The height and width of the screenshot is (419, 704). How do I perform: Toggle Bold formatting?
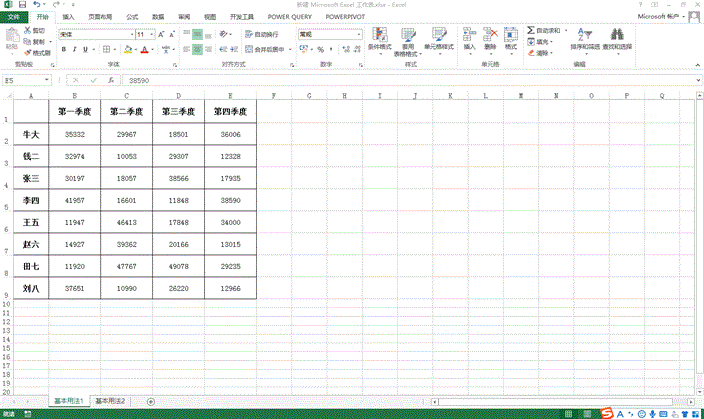click(63, 49)
